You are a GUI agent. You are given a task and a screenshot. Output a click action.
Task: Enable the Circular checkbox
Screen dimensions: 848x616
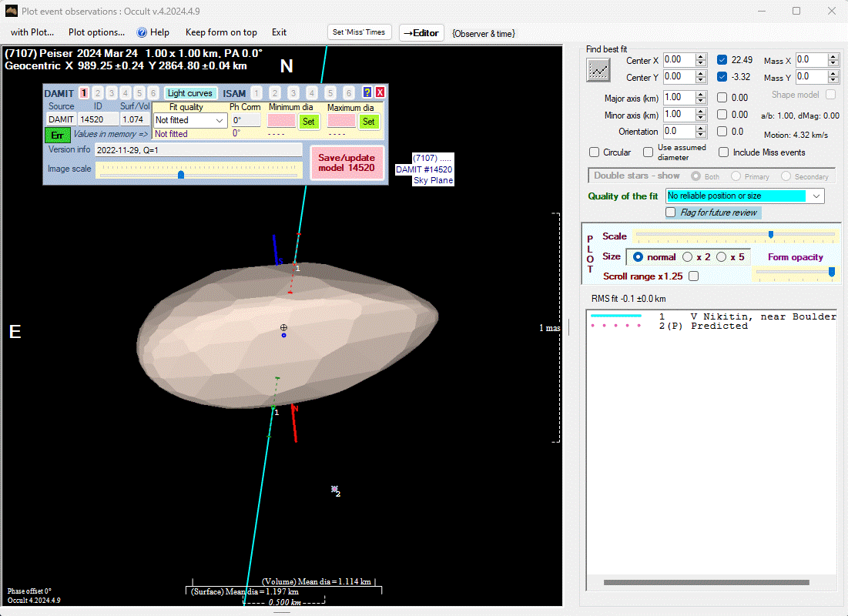pos(594,152)
